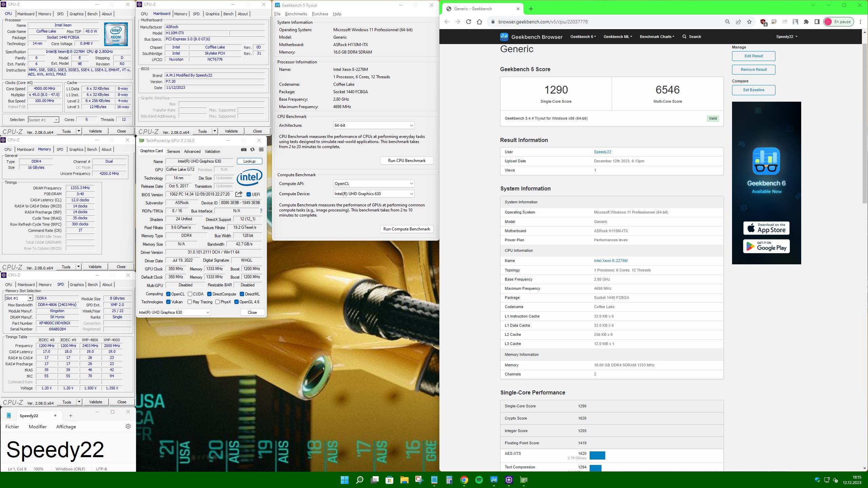The width and height of the screenshot is (868, 488).
Task: Open taskbar Search icon
Action: click(359, 480)
